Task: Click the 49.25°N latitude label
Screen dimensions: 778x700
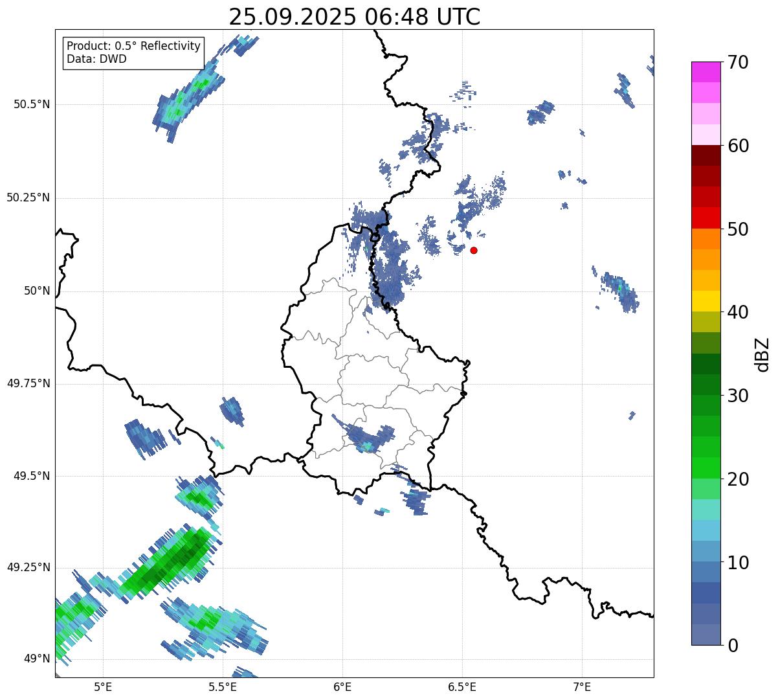Action: coord(28,567)
